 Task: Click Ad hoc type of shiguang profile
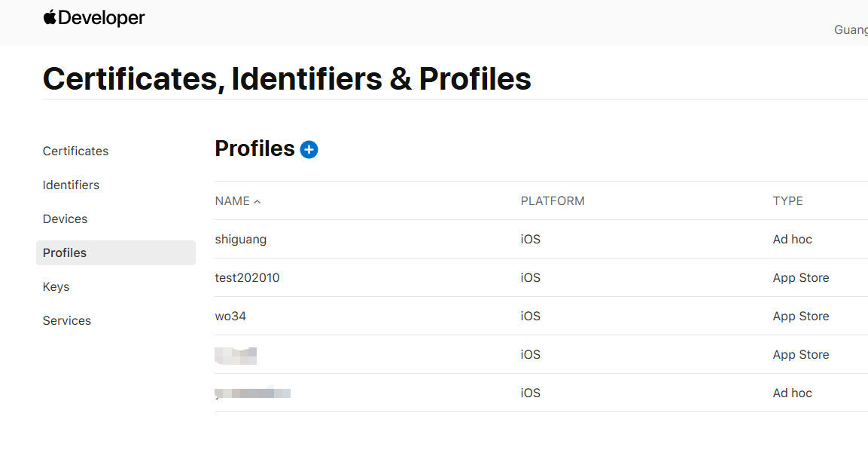pyautogui.click(x=792, y=240)
